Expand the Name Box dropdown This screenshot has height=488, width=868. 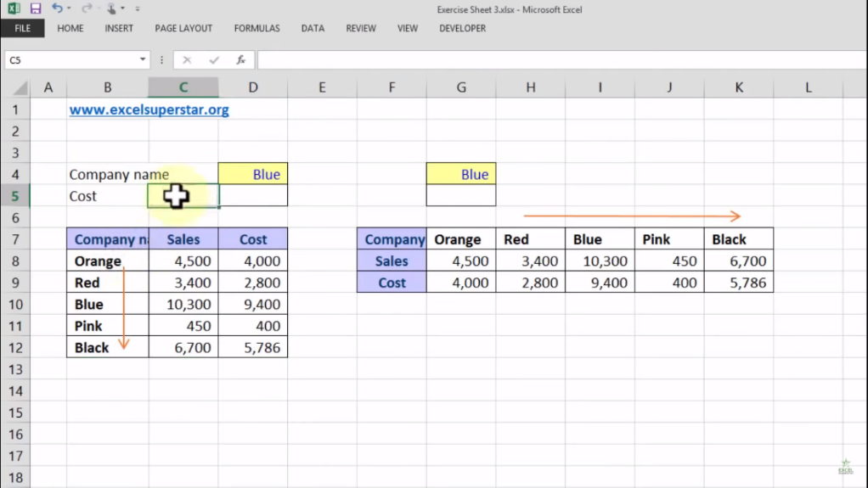tap(143, 59)
